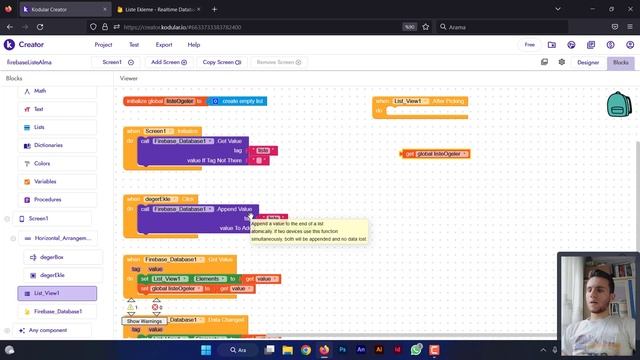Select Firebase_Database1 component in the tree
The width and height of the screenshot is (640, 360).
57,311
